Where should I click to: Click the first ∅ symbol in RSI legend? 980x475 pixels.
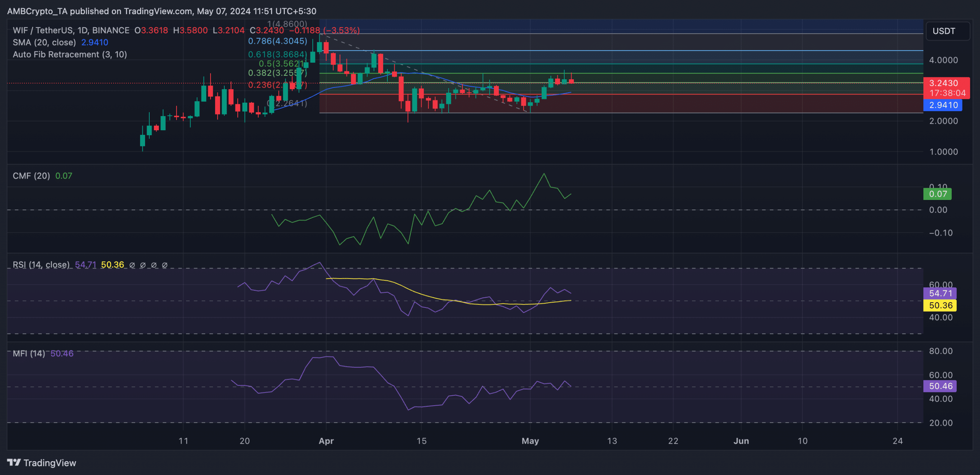[132, 265]
